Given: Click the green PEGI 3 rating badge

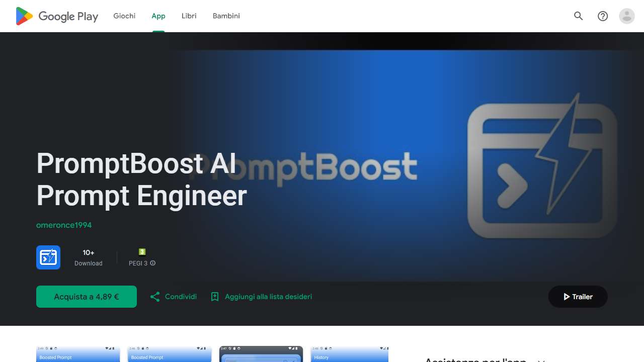Looking at the screenshot, I should (142, 252).
